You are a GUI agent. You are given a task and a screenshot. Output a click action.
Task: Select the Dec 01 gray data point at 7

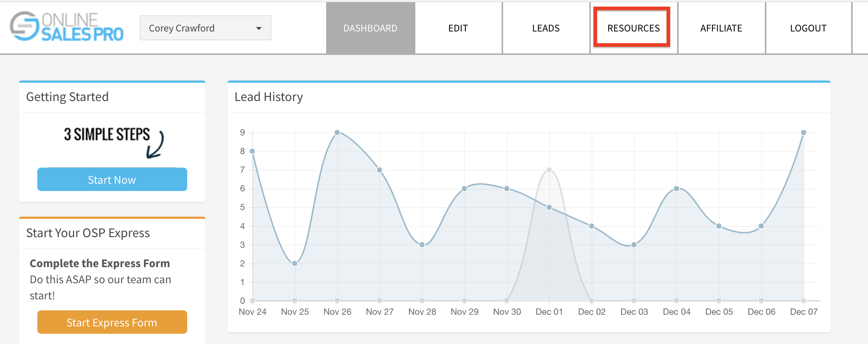tap(549, 170)
